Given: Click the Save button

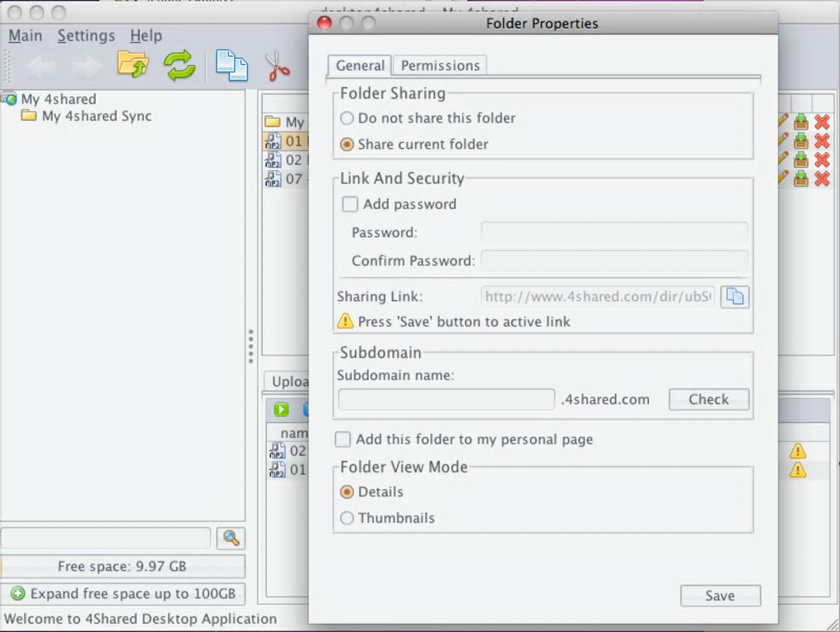Looking at the screenshot, I should point(720,596).
